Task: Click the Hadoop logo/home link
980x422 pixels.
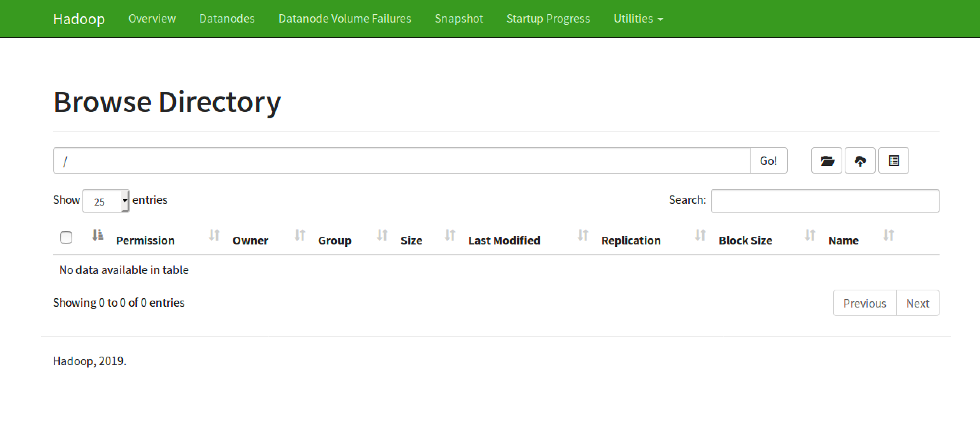Action: [80, 18]
